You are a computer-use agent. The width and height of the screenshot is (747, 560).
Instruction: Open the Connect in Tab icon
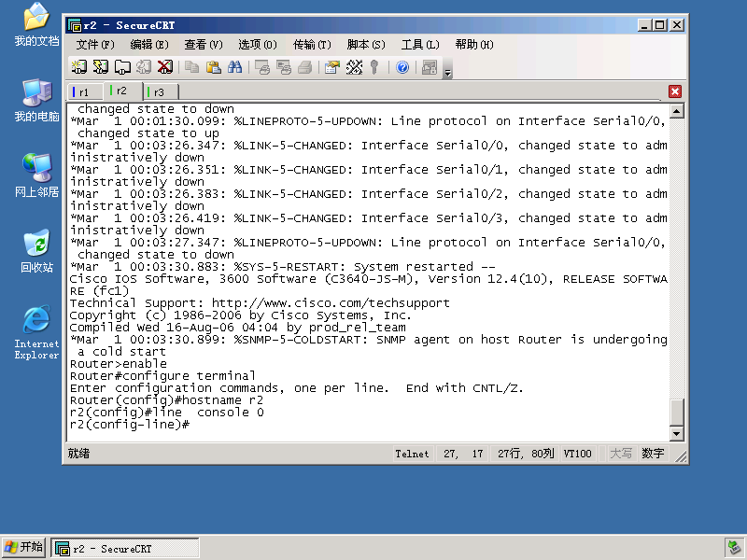(x=122, y=67)
